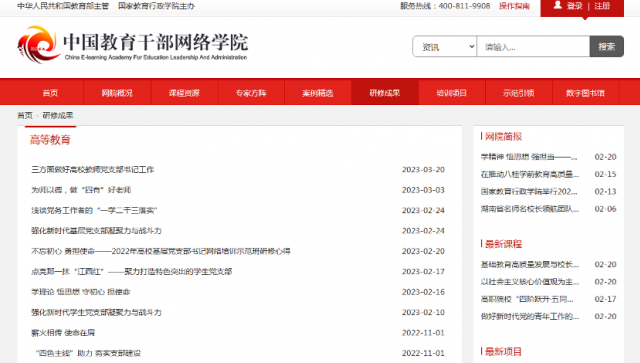Click the 中国教育干部网络学院 site title
This screenshot has width=640, height=363.
click(156, 42)
